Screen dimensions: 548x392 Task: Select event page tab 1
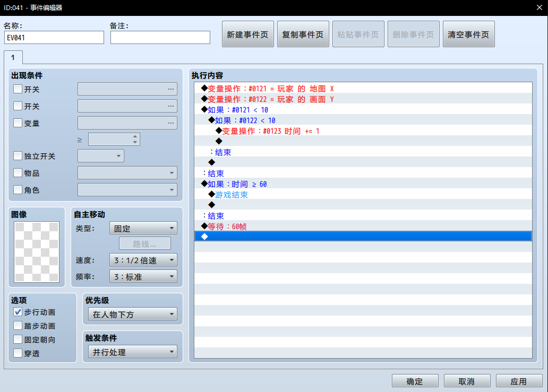tap(13, 57)
